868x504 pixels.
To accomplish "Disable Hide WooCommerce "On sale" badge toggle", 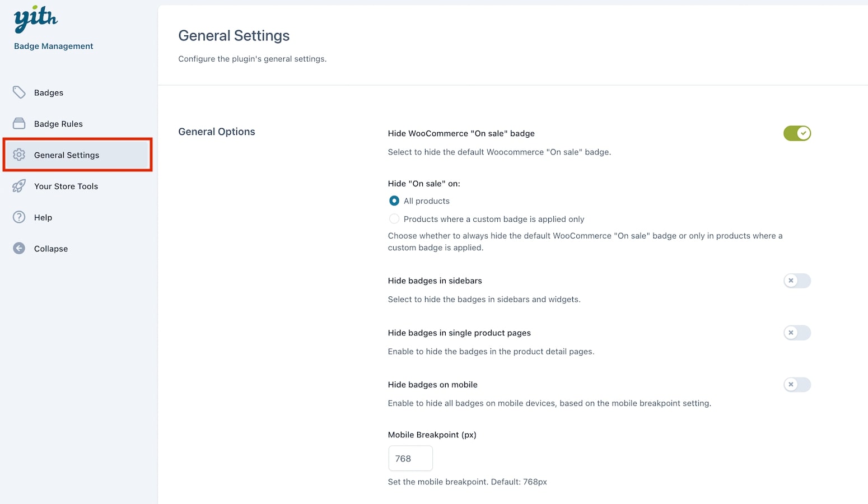I will coord(797,133).
